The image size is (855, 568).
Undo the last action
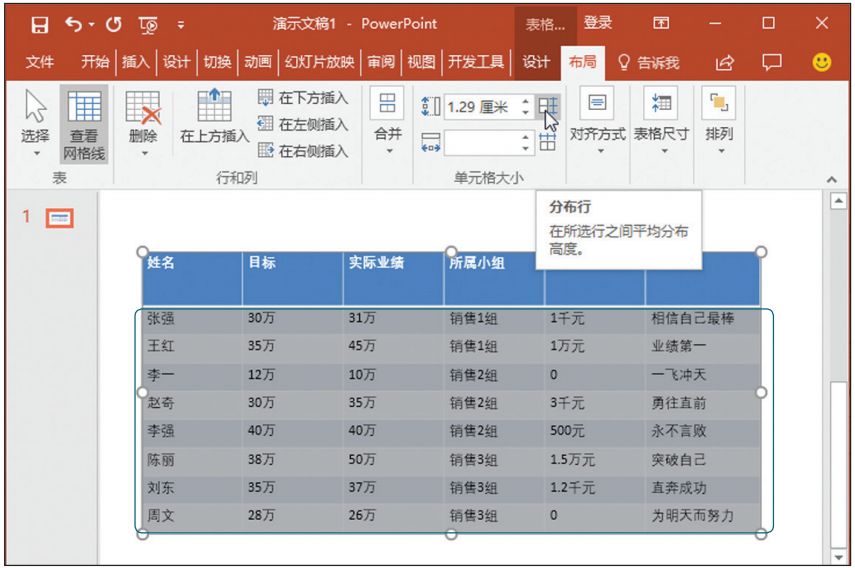[73, 24]
